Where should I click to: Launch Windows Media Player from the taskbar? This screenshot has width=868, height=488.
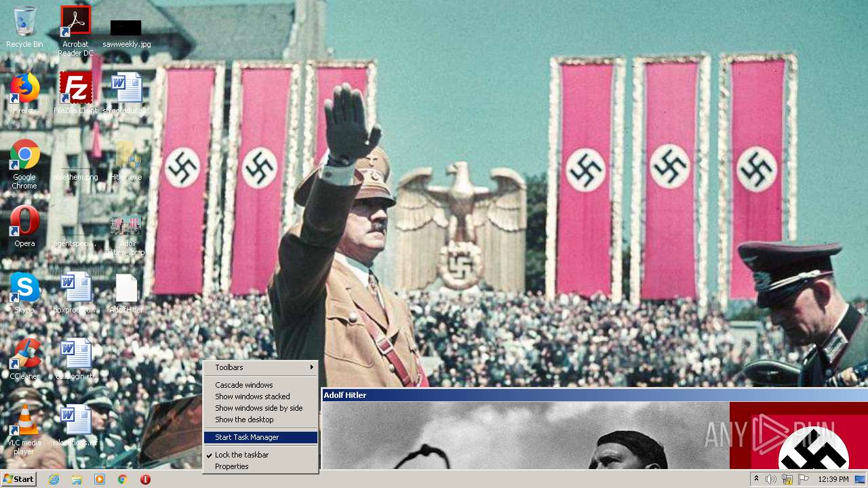point(100,479)
